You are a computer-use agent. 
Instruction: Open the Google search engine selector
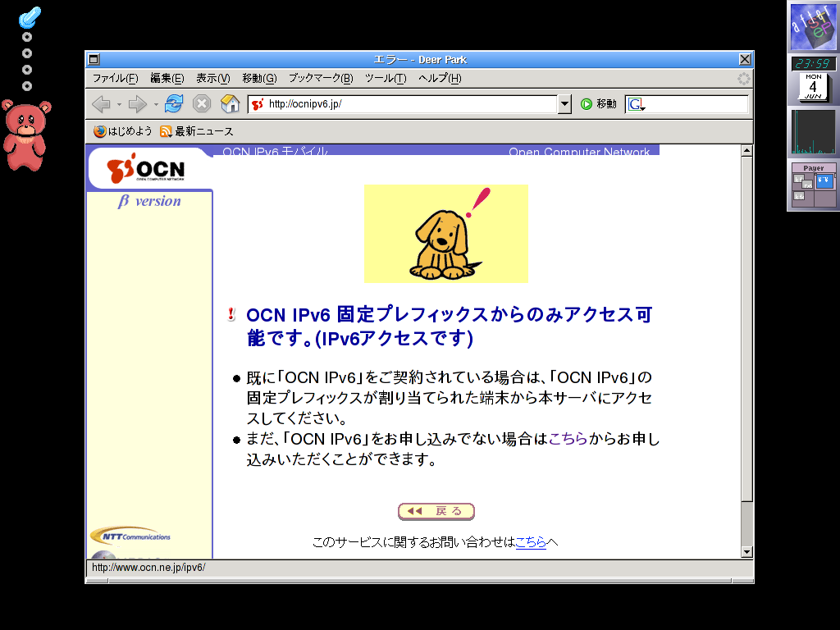[637, 104]
